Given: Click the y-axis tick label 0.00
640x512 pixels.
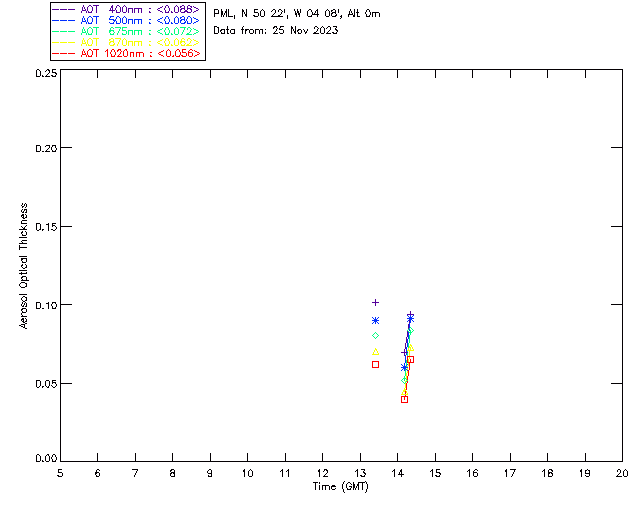Looking at the screenshot, I should click(46, 458).
